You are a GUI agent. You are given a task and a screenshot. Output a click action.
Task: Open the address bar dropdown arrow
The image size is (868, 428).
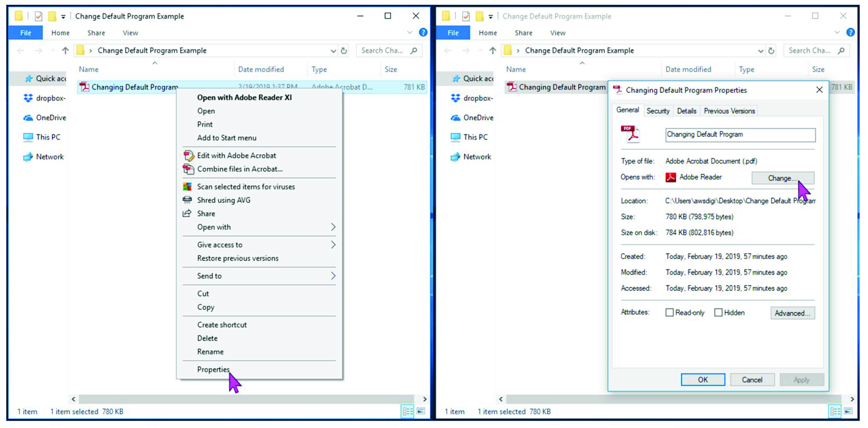pos(333,50)
